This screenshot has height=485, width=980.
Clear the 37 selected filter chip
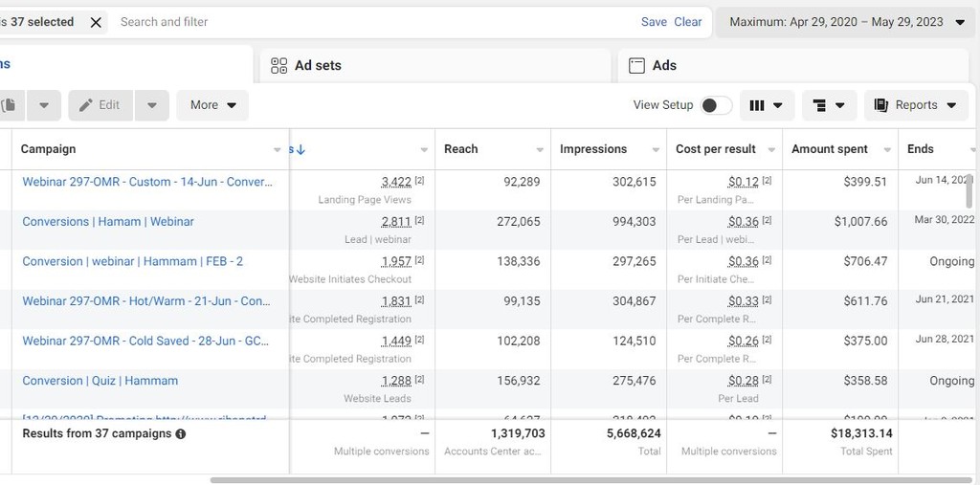click(x=96, y=22)
